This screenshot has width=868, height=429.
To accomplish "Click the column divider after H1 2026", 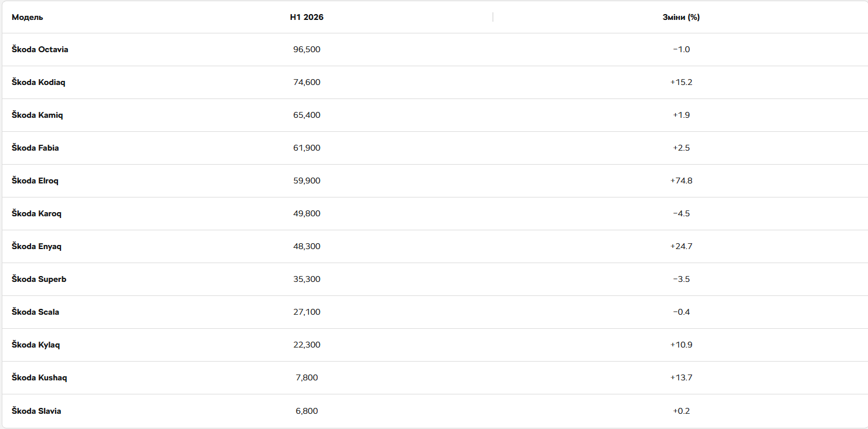I will 493,18.
